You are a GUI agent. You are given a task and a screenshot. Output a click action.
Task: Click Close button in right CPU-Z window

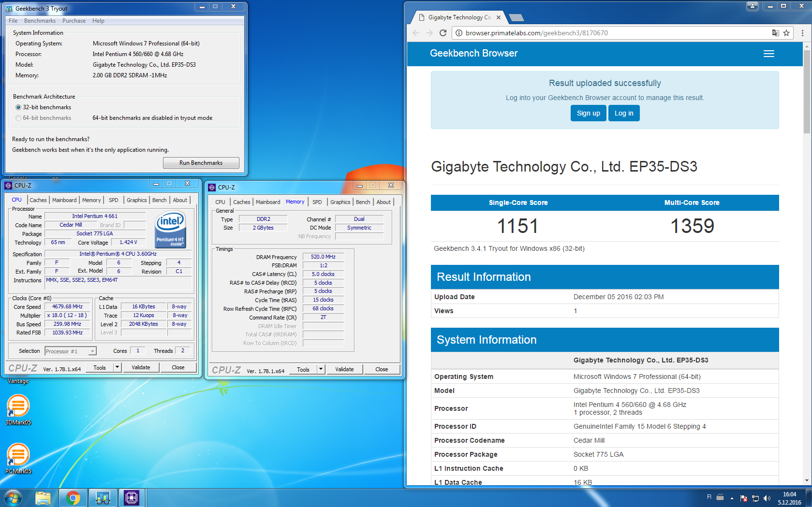tap(382, 369)
